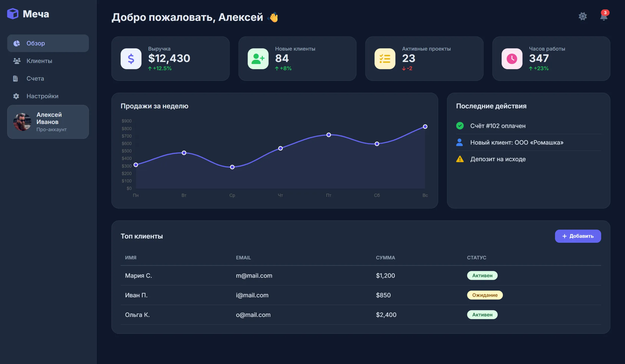Toggle theme with the sun icon

tap(583, 16)
